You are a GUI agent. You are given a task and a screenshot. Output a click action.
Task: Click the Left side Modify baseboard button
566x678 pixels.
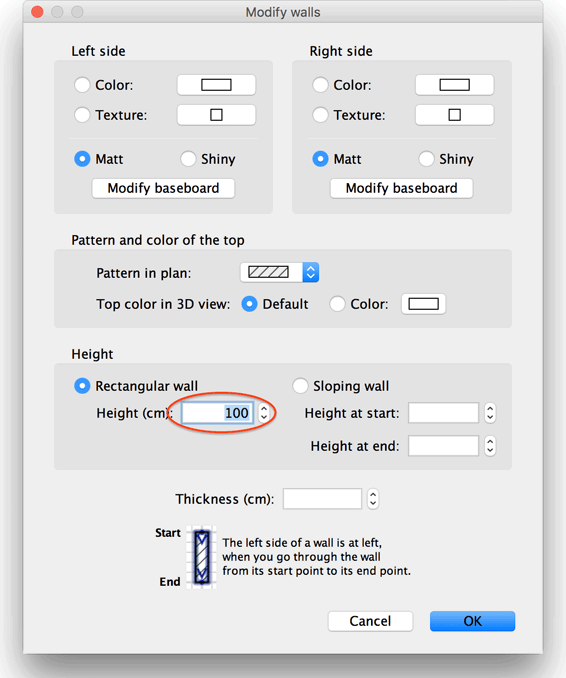click(163, 188)
